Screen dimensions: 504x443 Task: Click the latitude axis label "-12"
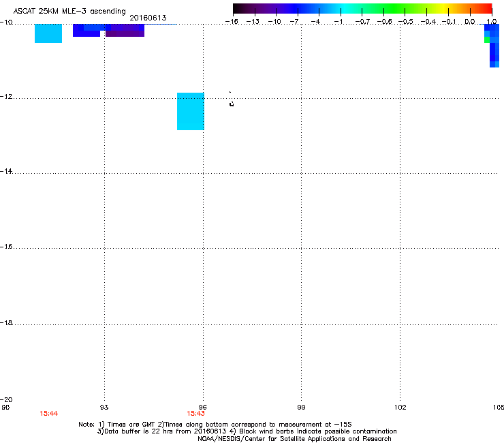pyautogui.click(x=6, y=97)
